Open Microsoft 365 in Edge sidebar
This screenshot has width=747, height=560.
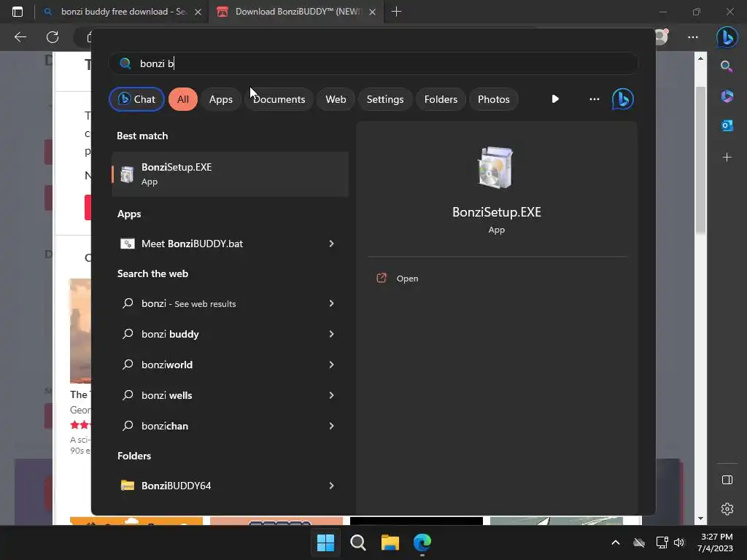click(x=727, y=96)
